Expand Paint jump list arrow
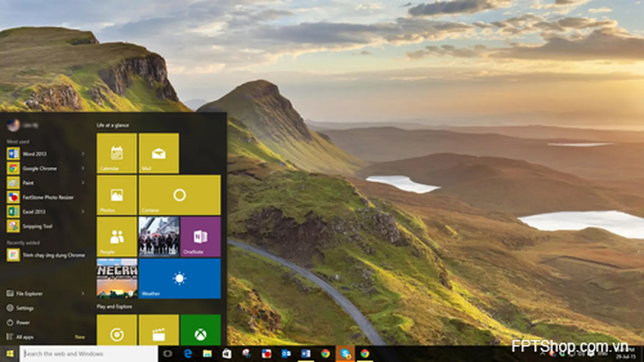This screenshot has width=644, height=362. [x=83, y=183]
